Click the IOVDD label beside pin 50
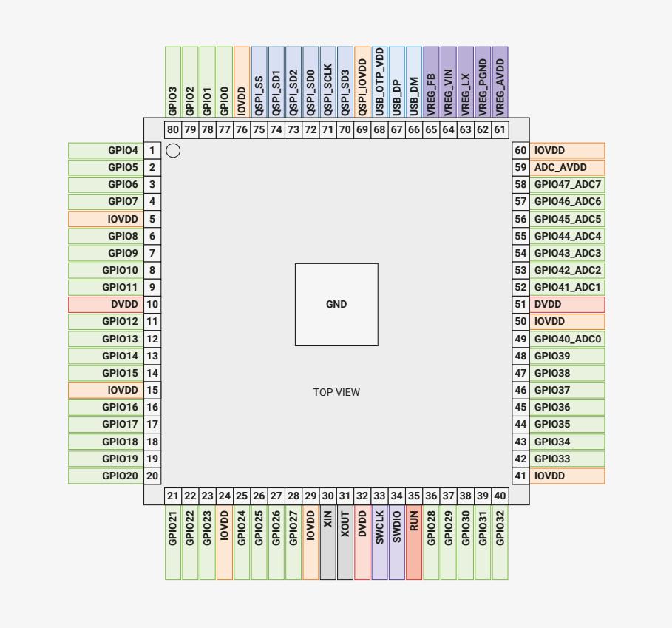This screenshot has width=672, height=628. point(568,322)
